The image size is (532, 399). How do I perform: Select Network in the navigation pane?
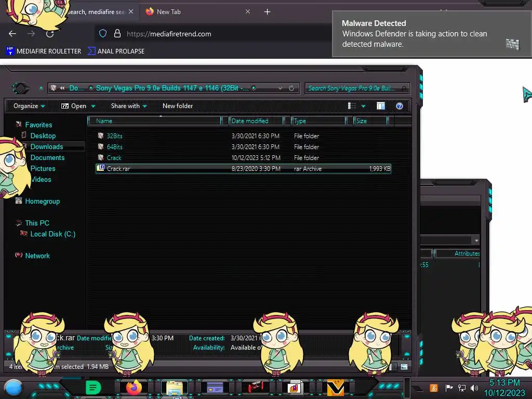pos(33,256)
